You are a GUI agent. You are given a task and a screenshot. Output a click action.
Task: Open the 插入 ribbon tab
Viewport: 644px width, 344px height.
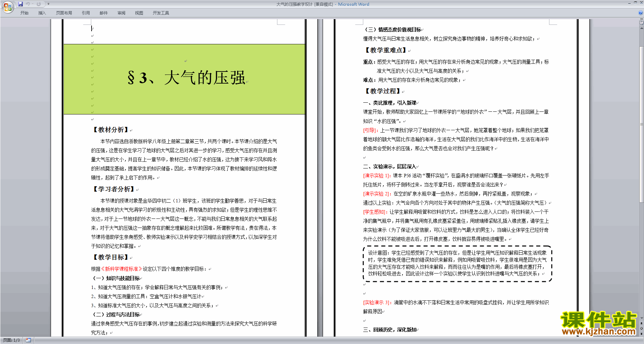[x=42, y=13]
